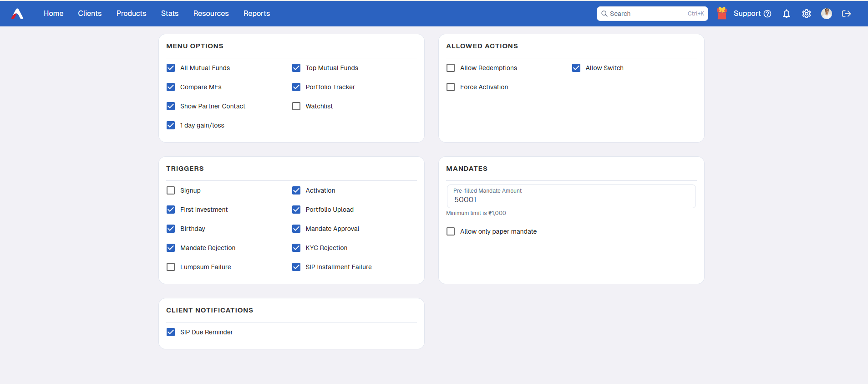Open the Products menu
This screenshot has height=384, width=868.
[132, 14]
